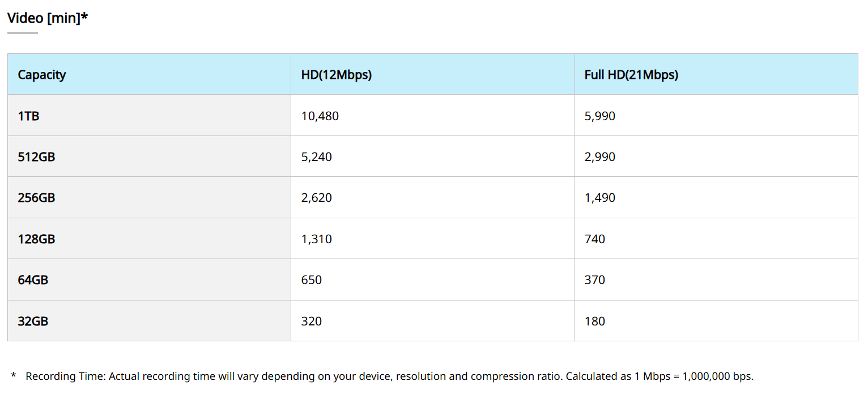Click the 10,480 HD minutes cell

(320, 116)
